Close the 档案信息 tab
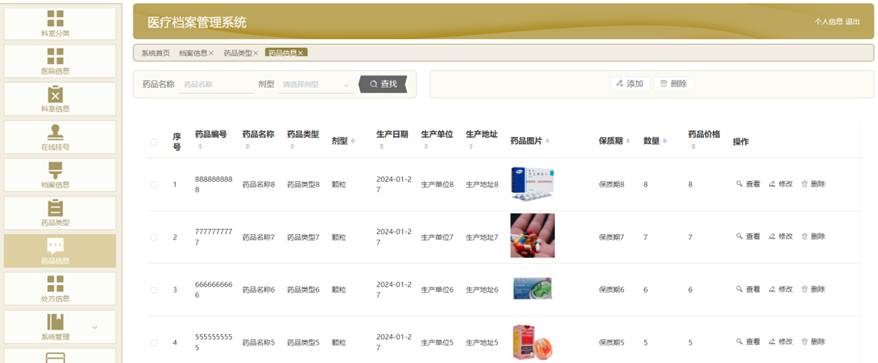This screenshot has height=363, width=878. 211,53
